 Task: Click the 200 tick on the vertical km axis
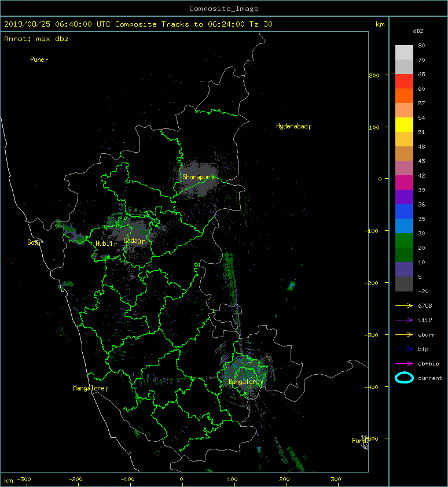point(374,75)
